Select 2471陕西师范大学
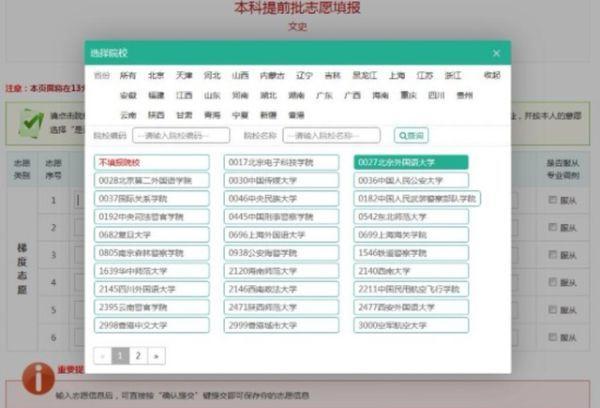This screenshot has height=408, width=600. (x=281, y=307)
